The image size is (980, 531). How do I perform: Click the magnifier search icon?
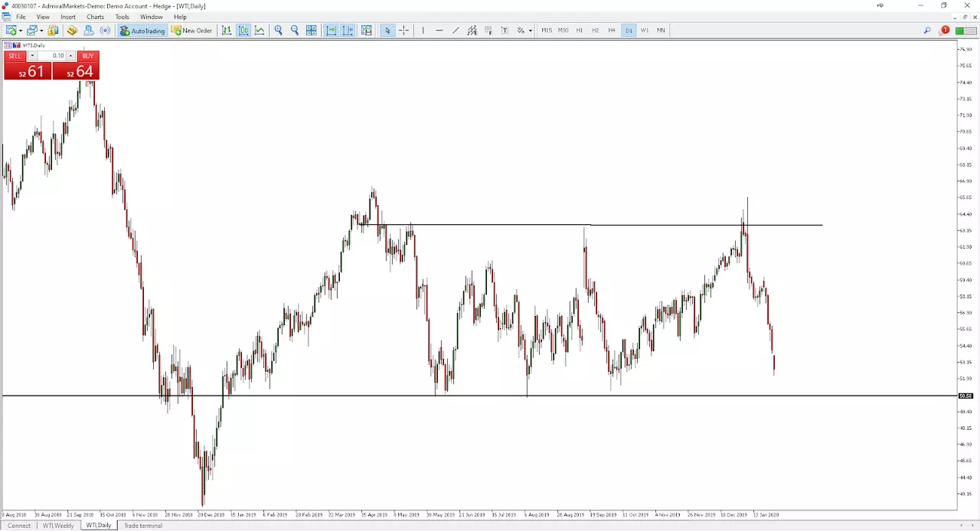point(926,31)
